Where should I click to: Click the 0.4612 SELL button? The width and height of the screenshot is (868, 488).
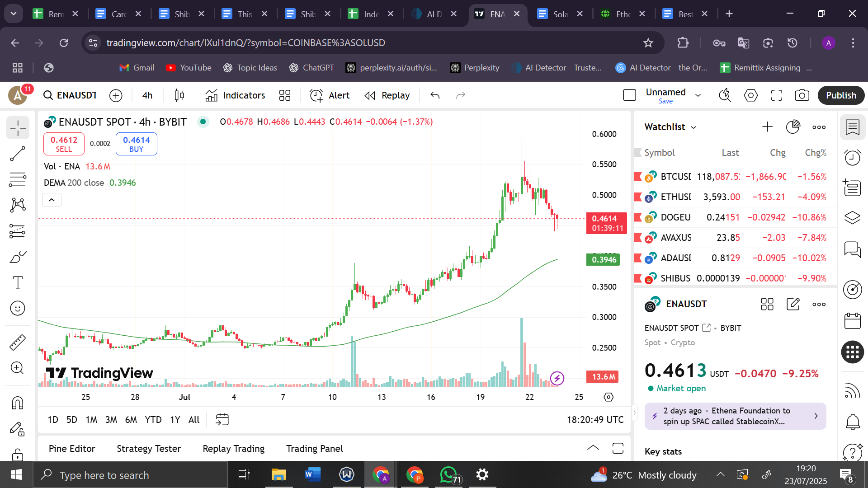(64, 144)
